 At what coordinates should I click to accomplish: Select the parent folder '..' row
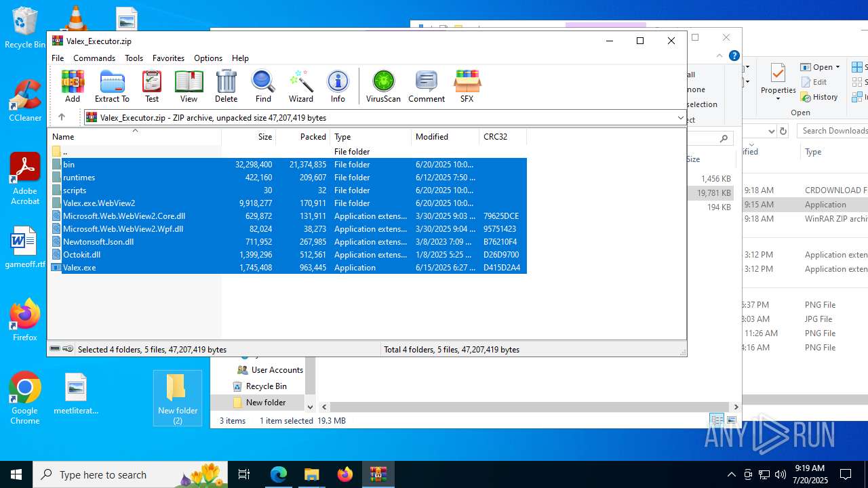click(x=289, y=152)
